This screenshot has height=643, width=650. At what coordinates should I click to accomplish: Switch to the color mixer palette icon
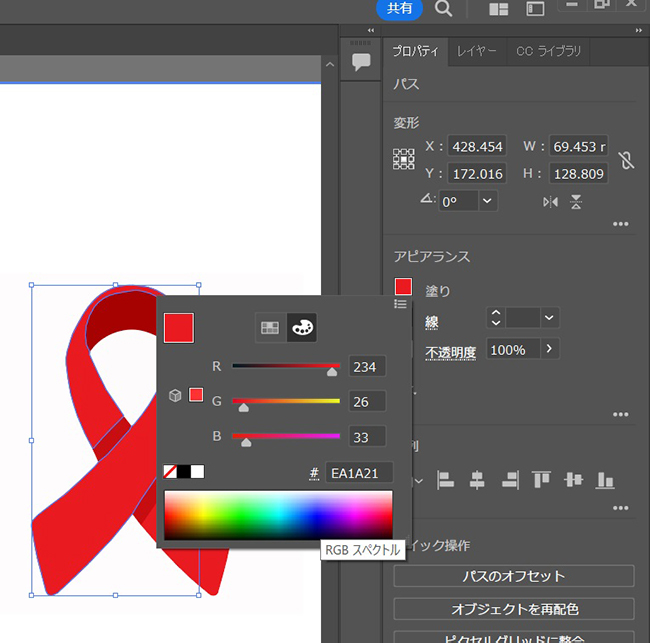pyautogui.click(x=301, y=327)
